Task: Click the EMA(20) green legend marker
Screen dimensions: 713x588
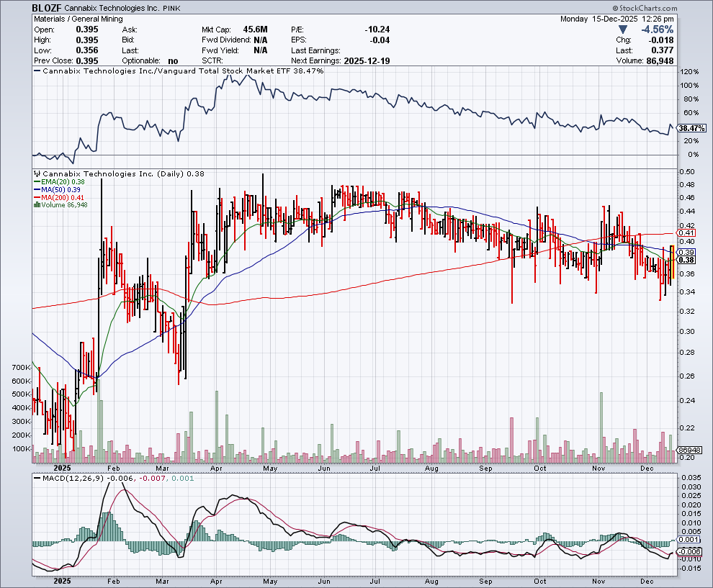Action: point(37,182)
